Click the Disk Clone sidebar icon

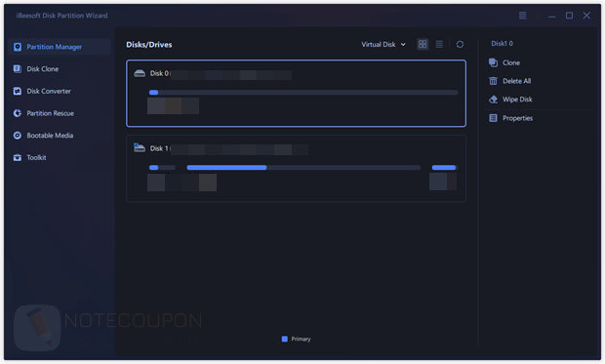pyautogui.click(x=18, y=69)
